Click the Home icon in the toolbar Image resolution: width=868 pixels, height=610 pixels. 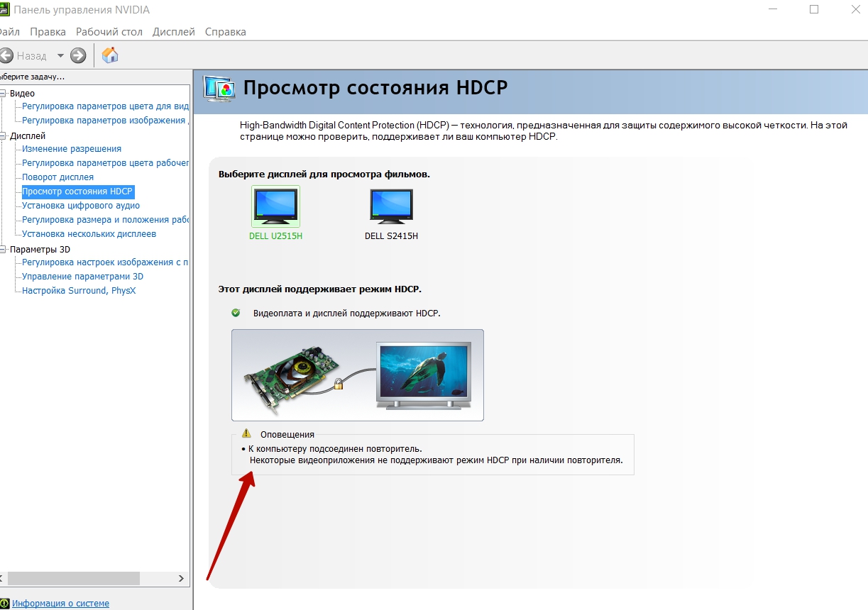[x=110, y=55]
